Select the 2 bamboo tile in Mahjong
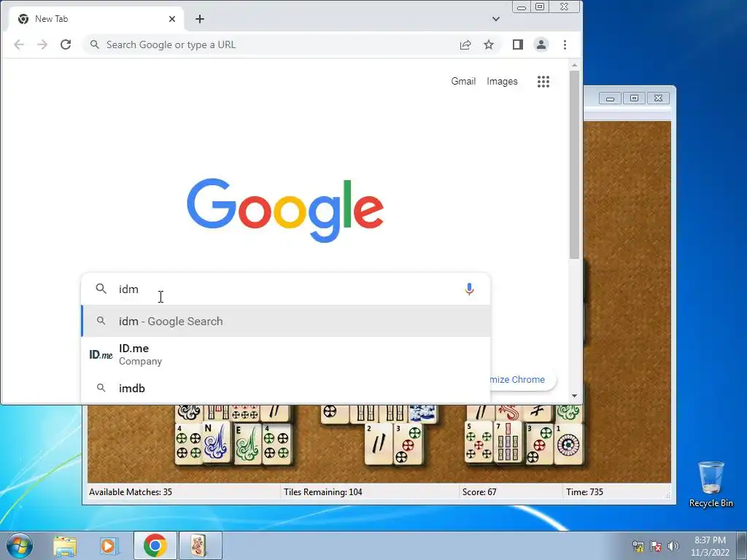 click(379, 443)
